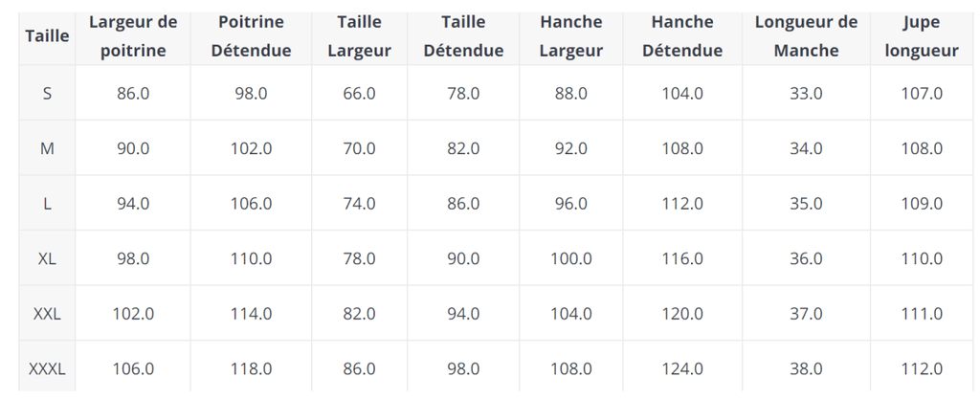Screen dimensions: 980x399
Task: Select the Hanche Largeur header
Action: 570,36
